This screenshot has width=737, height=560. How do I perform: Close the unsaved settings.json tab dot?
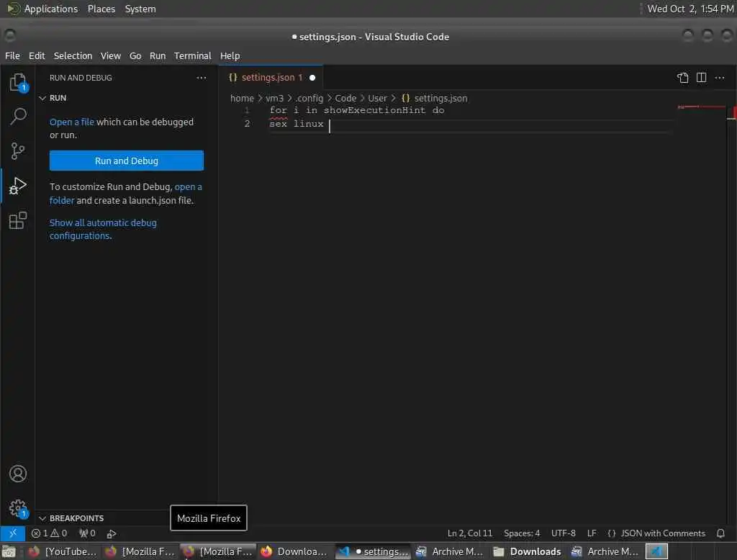(312, 78)
